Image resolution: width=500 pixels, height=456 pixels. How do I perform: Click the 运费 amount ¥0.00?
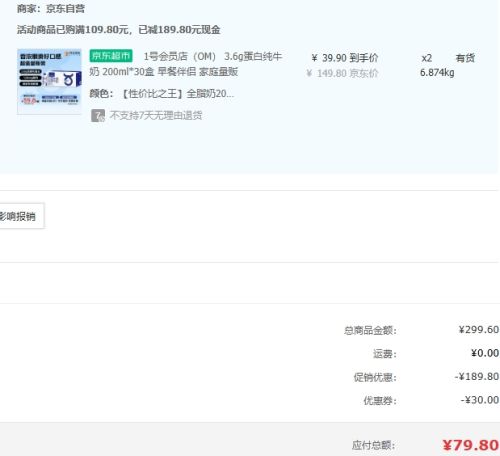pyautogui.click(x=485, y=353)
